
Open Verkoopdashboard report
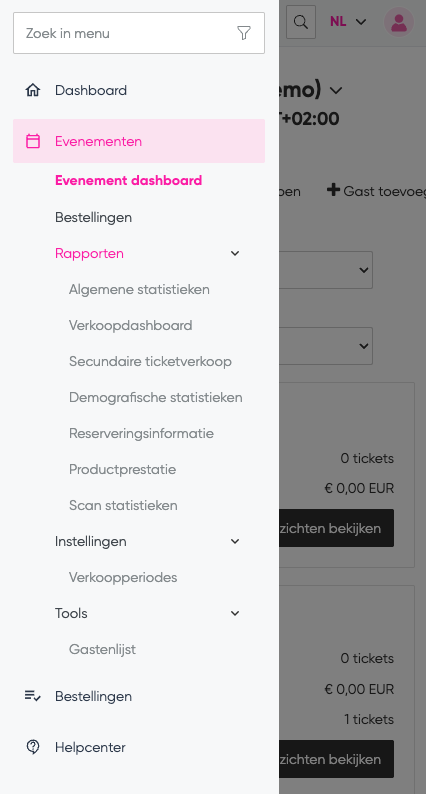pyautogui.click(x=131, y=326)
